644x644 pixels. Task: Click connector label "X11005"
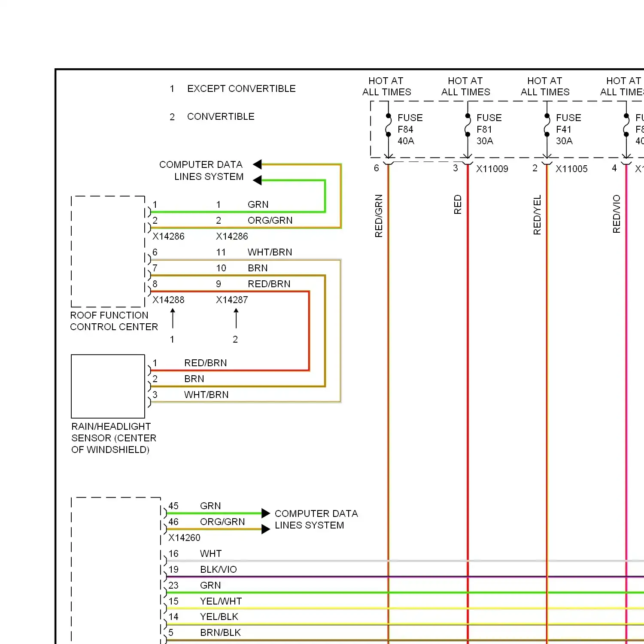(571, 169)
